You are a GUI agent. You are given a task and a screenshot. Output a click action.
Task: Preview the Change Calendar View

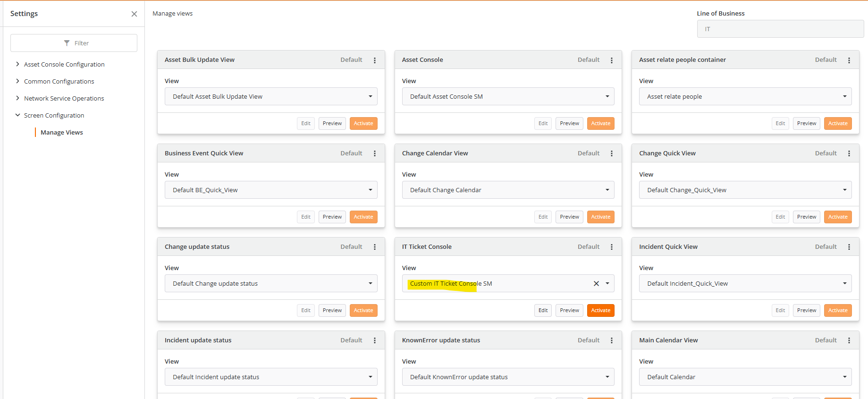569,217
